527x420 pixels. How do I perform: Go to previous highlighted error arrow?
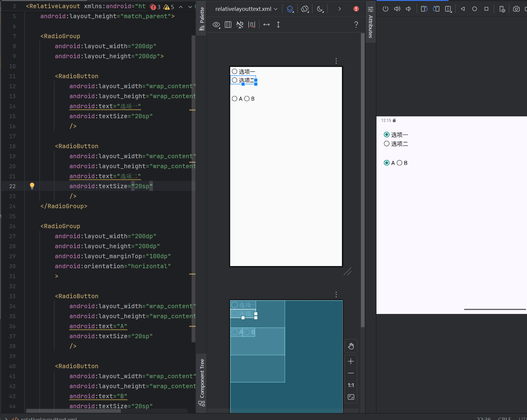tap(181, 7)
